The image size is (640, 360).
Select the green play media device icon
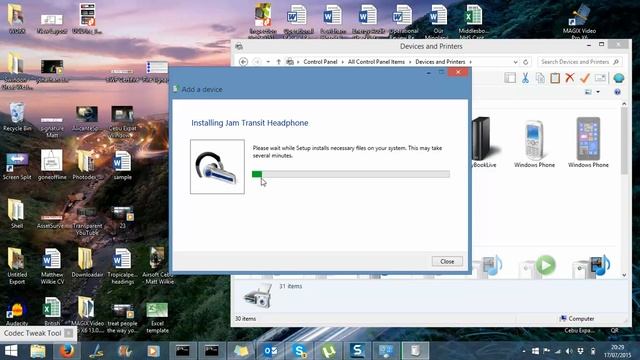(538, 266)
